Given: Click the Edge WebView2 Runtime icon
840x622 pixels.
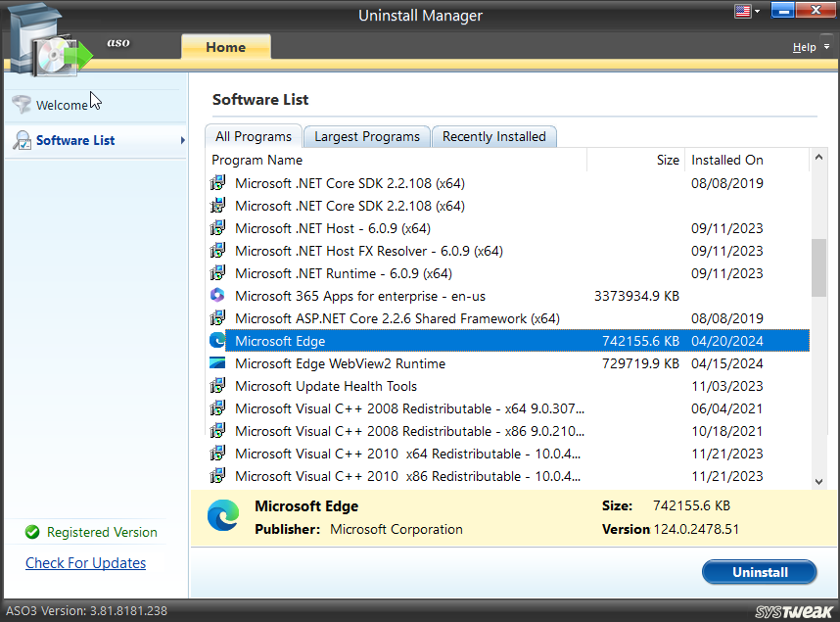Looking at the screenshot, I should click(217, 363).
